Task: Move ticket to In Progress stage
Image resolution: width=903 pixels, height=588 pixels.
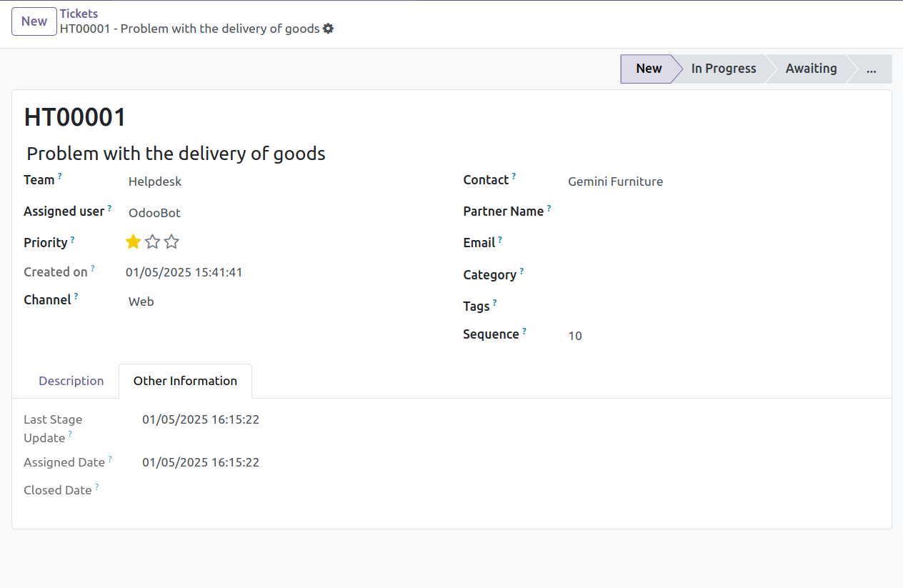Action: [723, 69]
